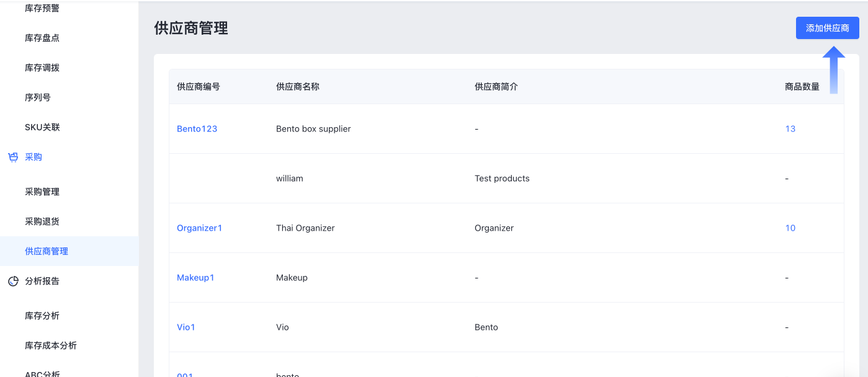View the 13 products of Bento box supplier
Viewport: 868px width, 377px height.
pos(790,129)
